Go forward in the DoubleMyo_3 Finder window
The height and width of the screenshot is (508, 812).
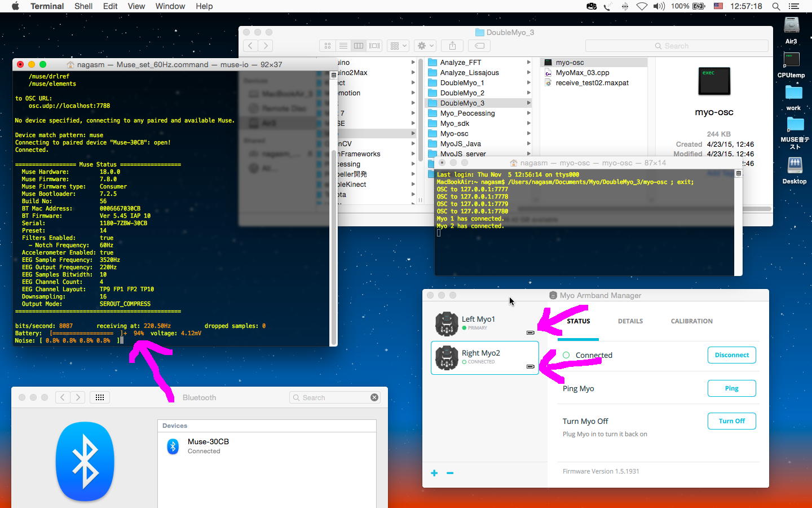tap(266, 46)
